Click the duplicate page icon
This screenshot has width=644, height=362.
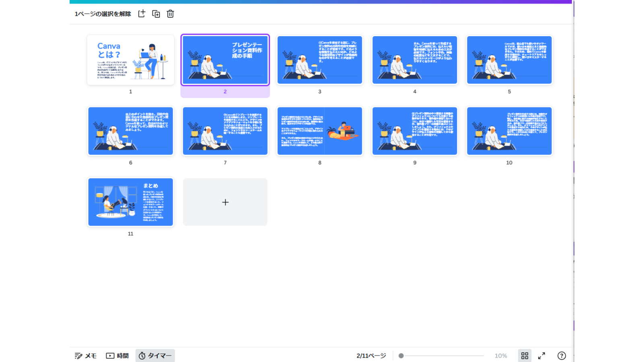(156, 14)
